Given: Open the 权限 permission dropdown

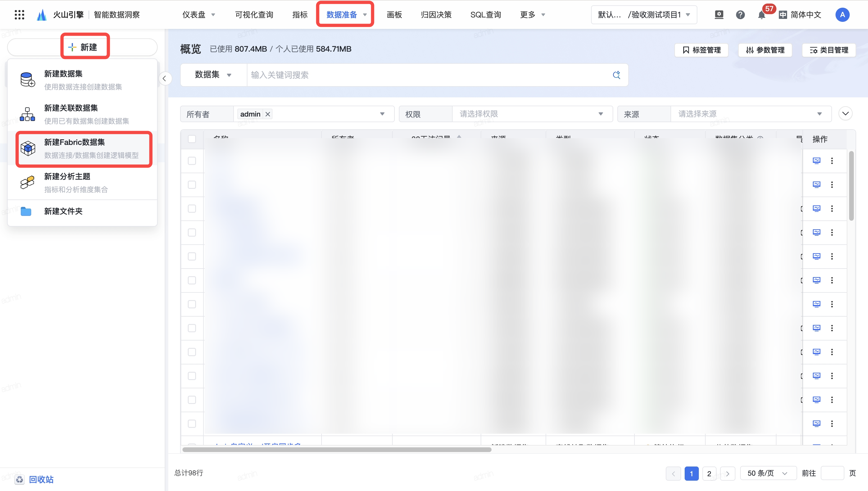Looking at the screenshot, I should 532,114.
